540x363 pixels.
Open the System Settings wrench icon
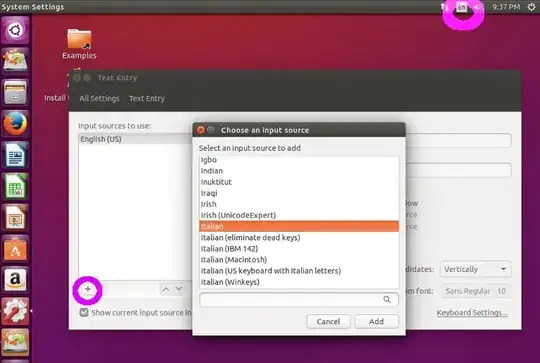[15, 311]
